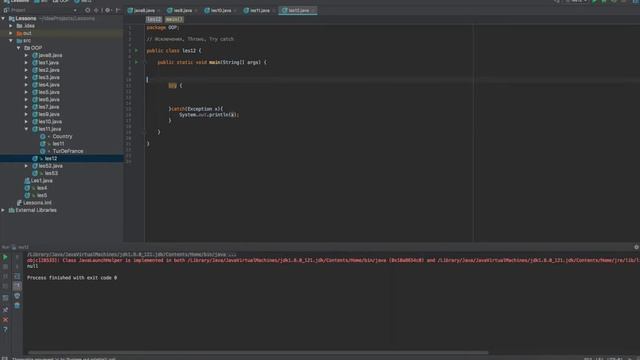The width and height of the screenshot is (640, 360).
Task: Select les4.java in the project tree
Action: click(x=49, y=84)
